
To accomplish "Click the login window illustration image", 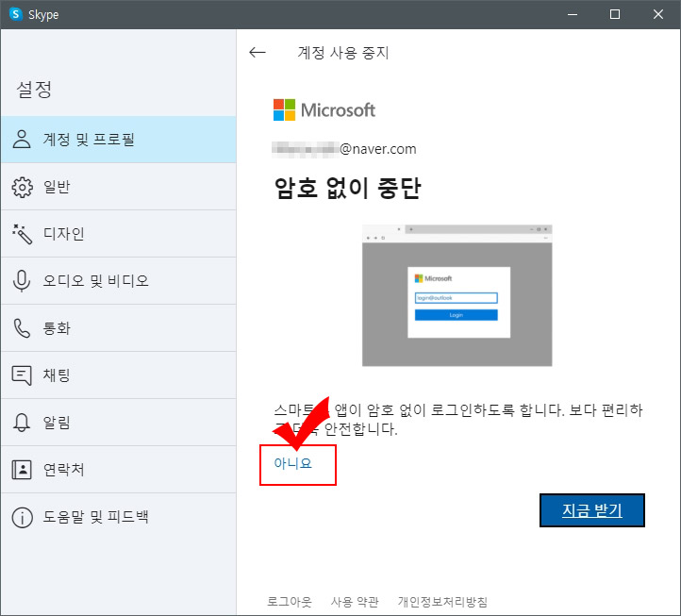I will pos(457,295).
